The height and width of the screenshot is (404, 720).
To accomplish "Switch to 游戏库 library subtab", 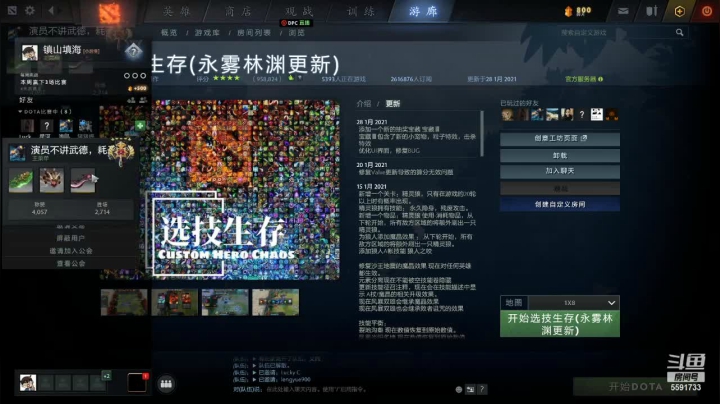I will tap(207, 33).
